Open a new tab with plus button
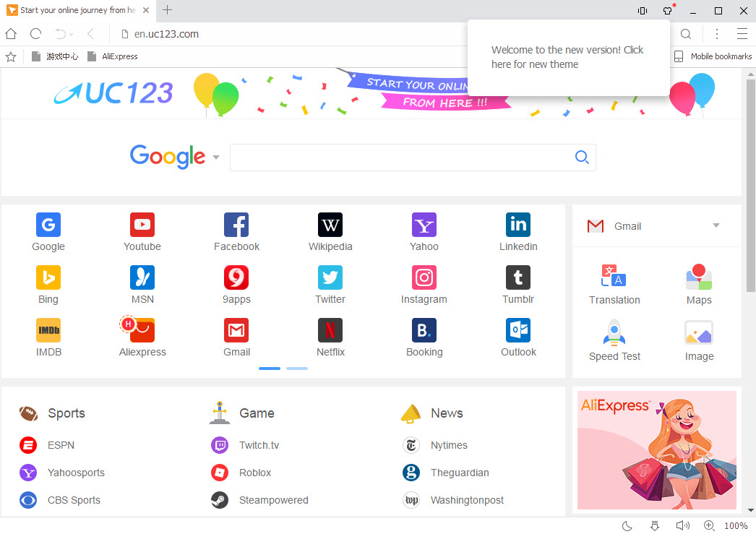 168,10
